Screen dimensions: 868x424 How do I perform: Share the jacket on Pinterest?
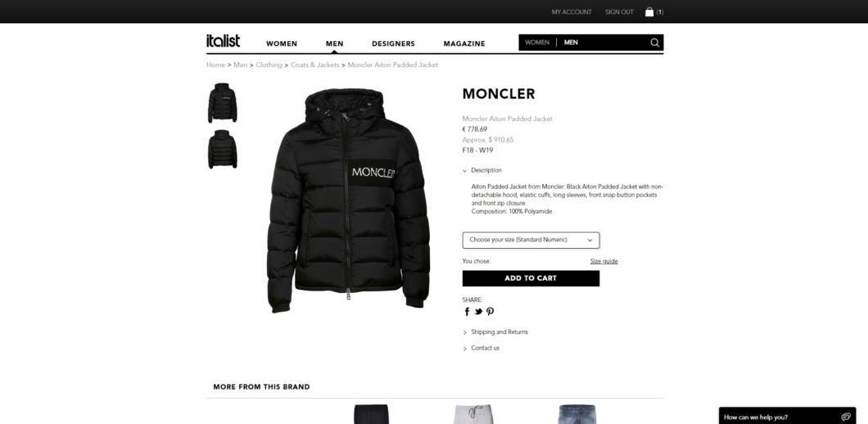pos(490,312)
